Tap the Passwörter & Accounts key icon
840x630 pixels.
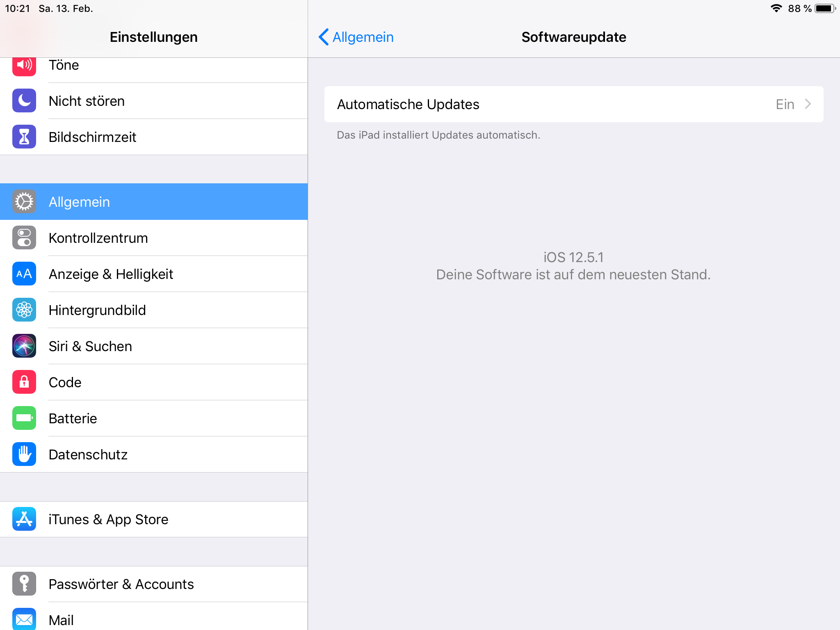(24, 584)
